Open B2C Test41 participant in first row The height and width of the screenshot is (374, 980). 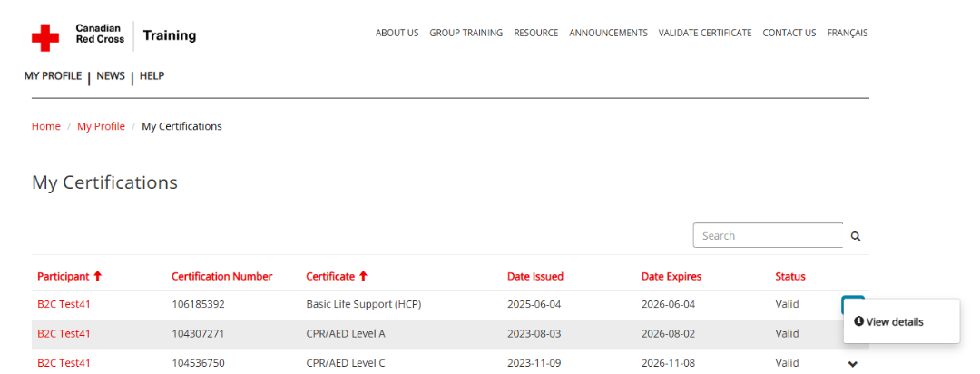click(x=64, y=304)
